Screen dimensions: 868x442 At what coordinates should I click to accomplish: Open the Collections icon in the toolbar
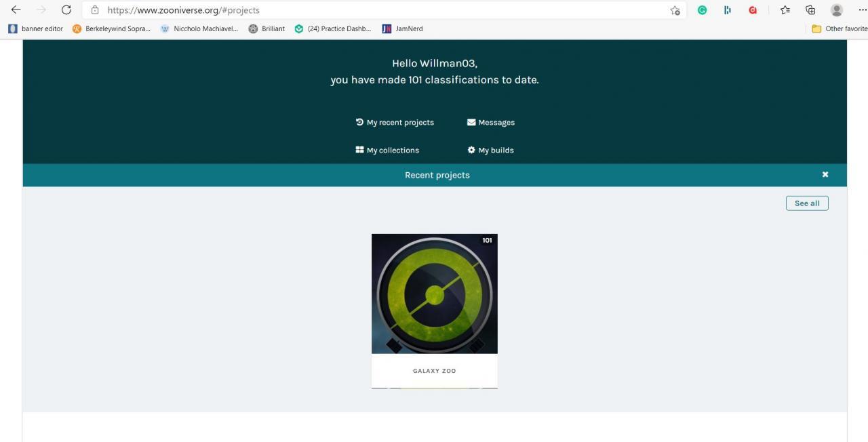[810, 10]
